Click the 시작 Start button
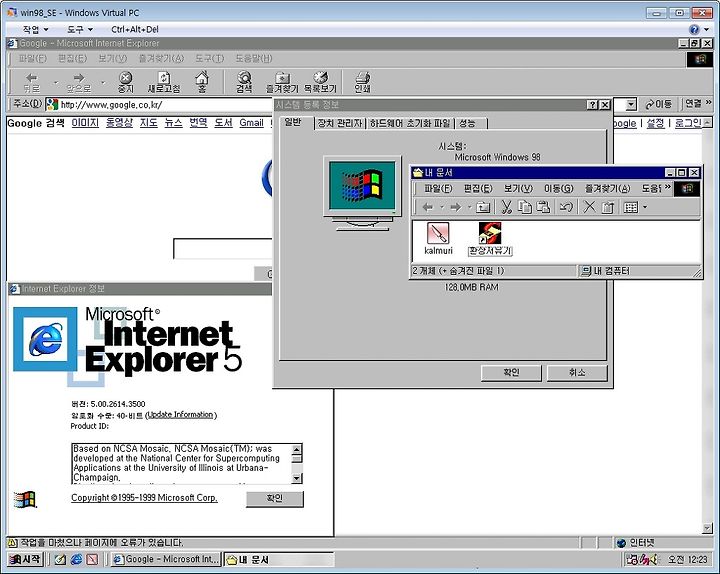This screenshot has width=720, height=574. (x=26, y=559)
